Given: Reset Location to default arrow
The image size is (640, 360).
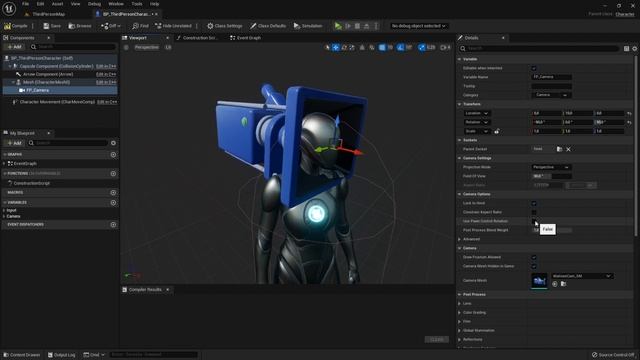Looking at the screenshot, I should [629, 113].
